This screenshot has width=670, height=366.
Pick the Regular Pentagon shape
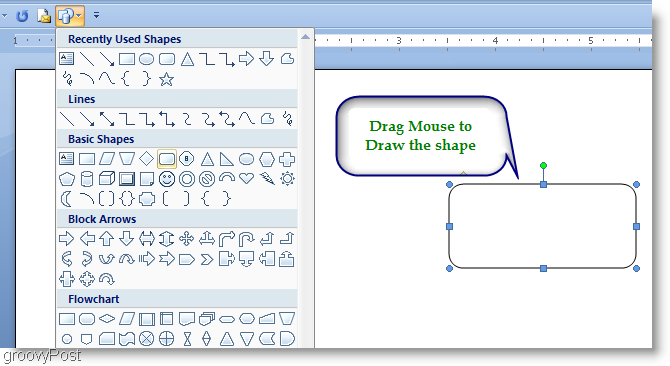click(67, 179)
